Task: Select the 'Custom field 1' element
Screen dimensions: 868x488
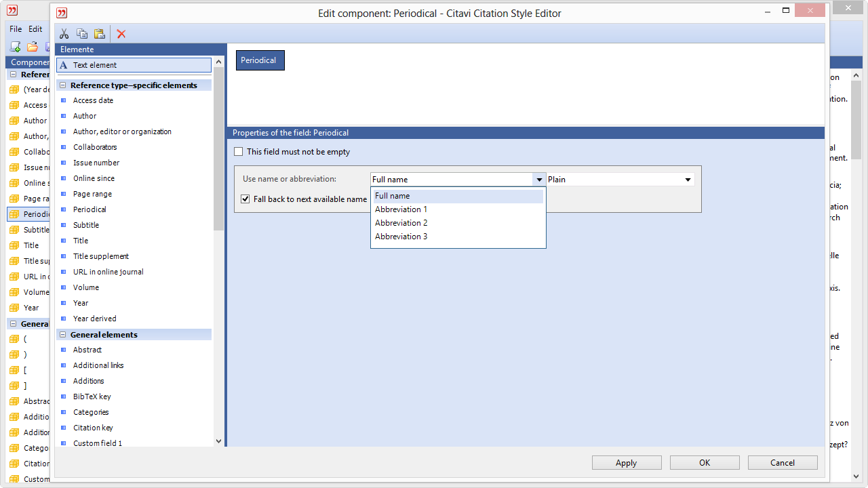Action: 98,443
